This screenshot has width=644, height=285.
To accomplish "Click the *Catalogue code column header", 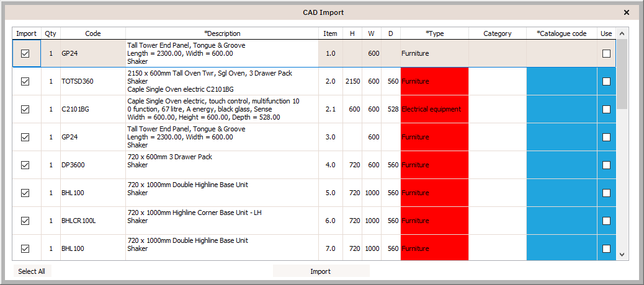I will click(x=561, y=33).
